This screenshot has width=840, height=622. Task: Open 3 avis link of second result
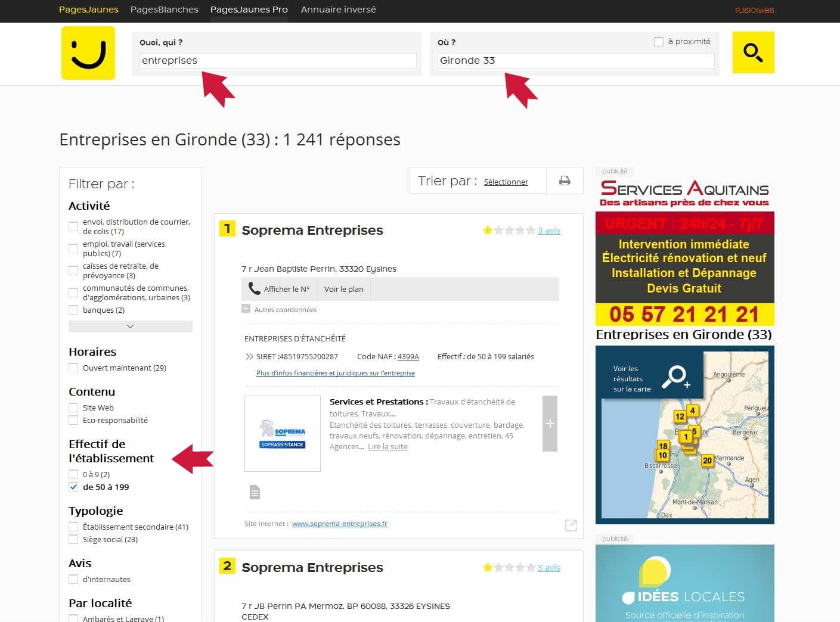(549, 568)
